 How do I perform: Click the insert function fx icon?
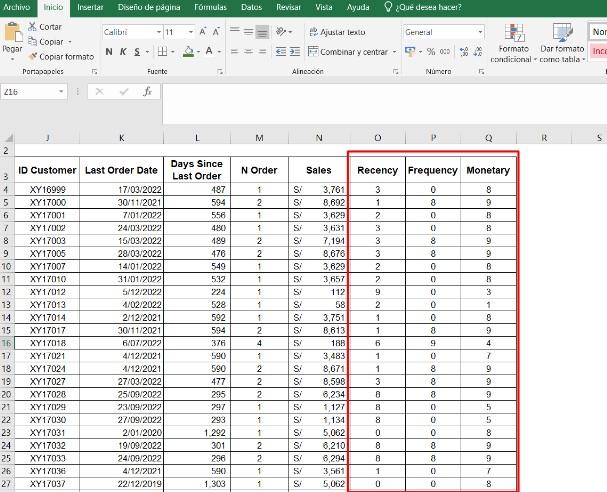(147, 91)
